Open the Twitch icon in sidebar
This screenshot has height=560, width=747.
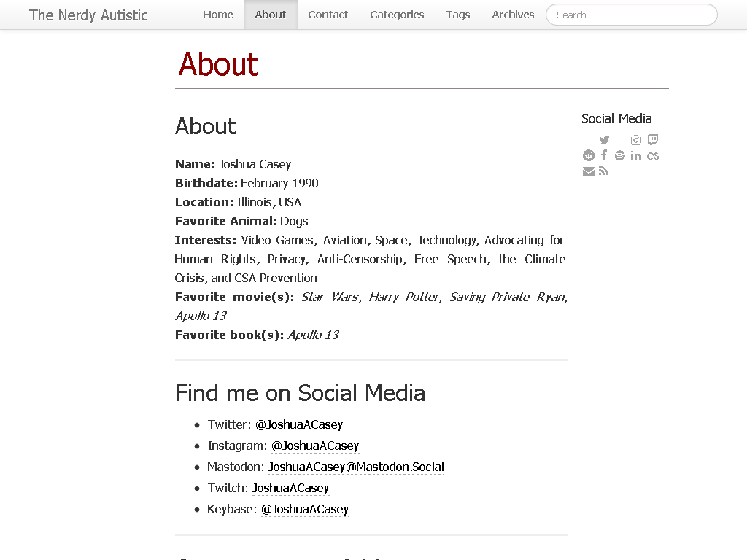click(x=653, y=139)
